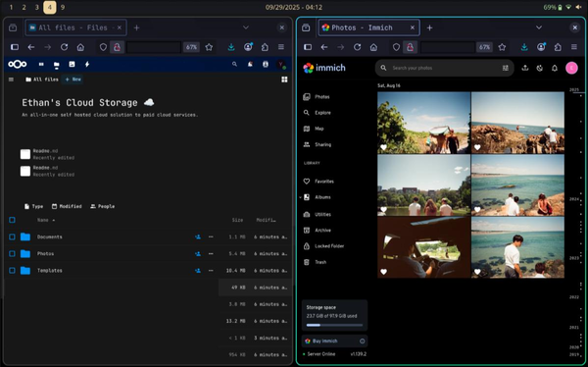
Task: Open Nextcloud notifications bell
Action: [x=250, y=65]
